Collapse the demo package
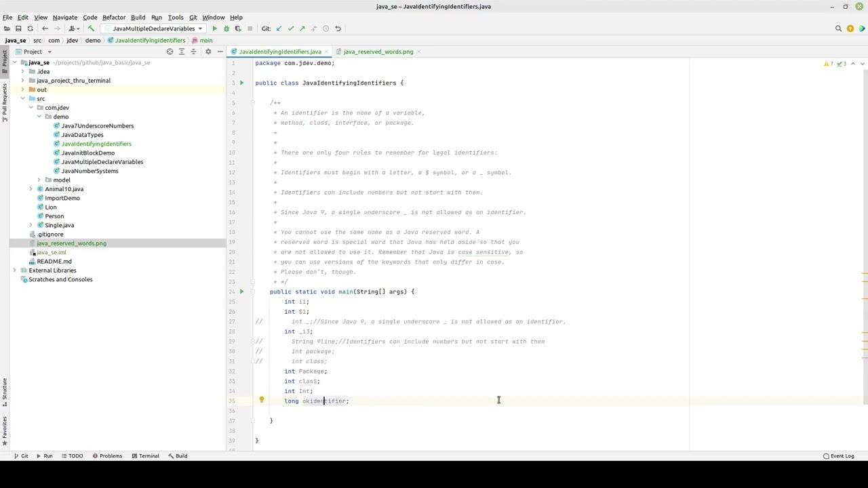The image size is (868, 488). 39,117
